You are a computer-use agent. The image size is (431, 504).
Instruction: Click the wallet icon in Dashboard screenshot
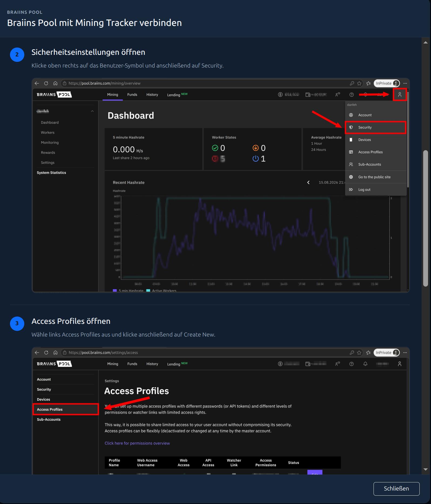click(x=308, y=95)
